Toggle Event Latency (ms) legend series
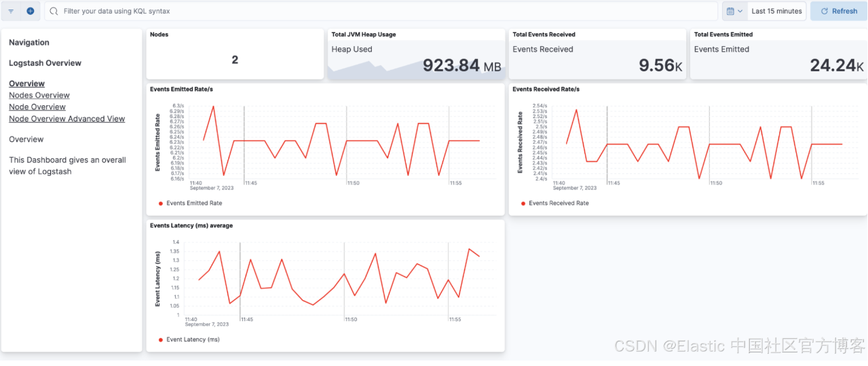This screenshot has height=366, width=868. (x=189, y=340)
